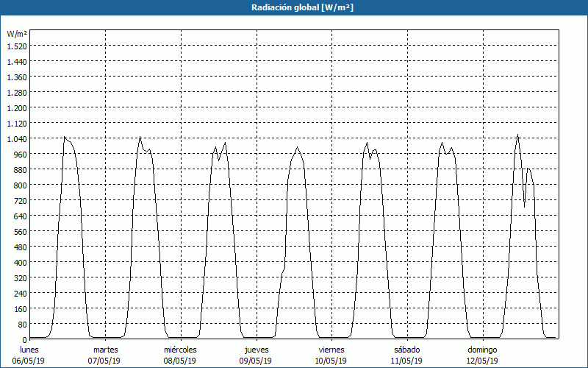The width and height of the screenshot is (588, 368).
Task: Select the 0 y-axis value
Action: (x=24, y=340)
